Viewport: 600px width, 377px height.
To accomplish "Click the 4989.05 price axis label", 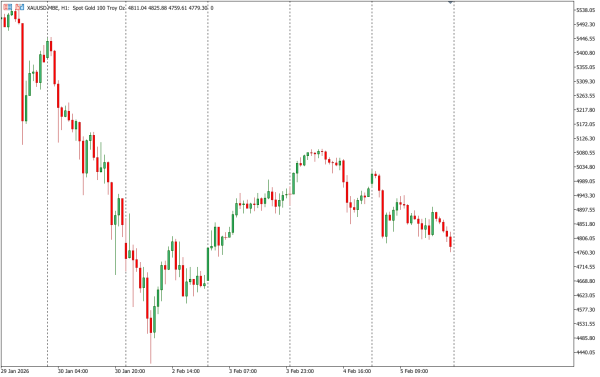I will point(586,181).
